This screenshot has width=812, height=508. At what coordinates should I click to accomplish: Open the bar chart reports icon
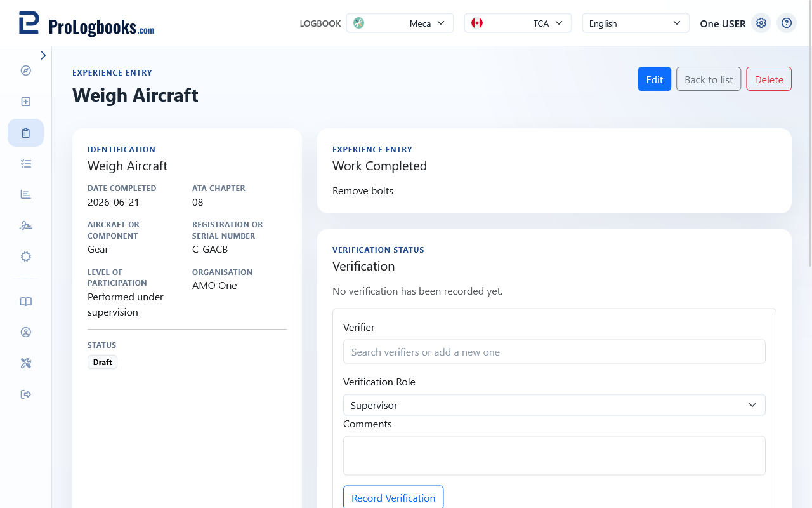tap(26, 194)
